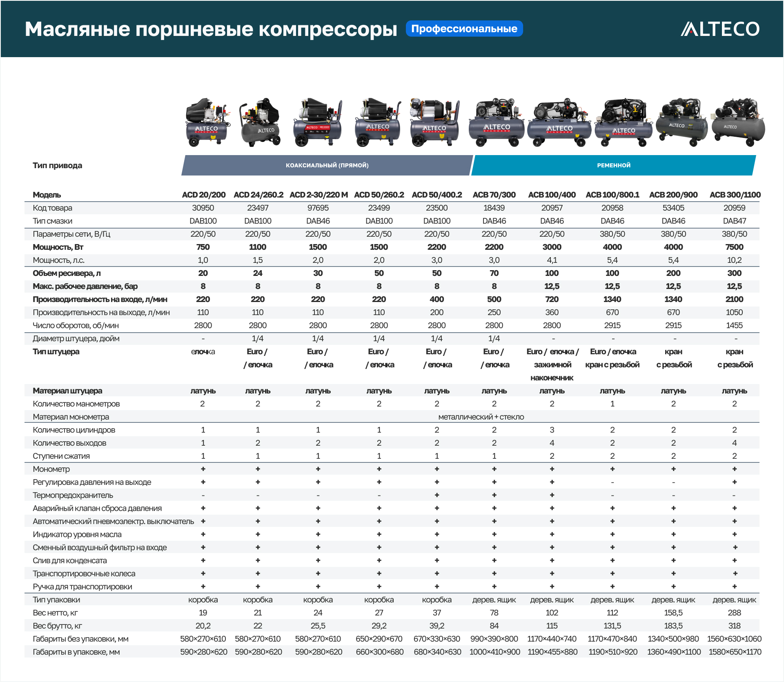Click the металлический + стекло cell

click(x=481, y=417)
